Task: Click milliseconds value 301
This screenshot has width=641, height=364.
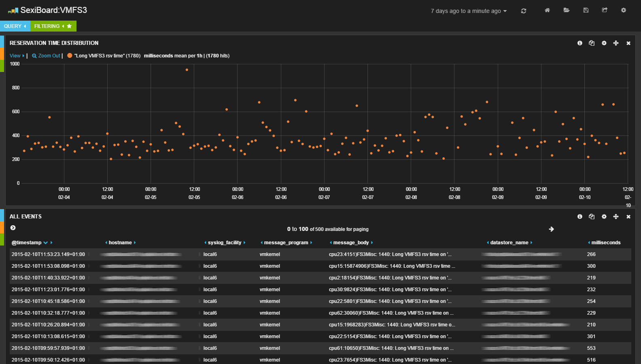Action: [x=591, y=336]
